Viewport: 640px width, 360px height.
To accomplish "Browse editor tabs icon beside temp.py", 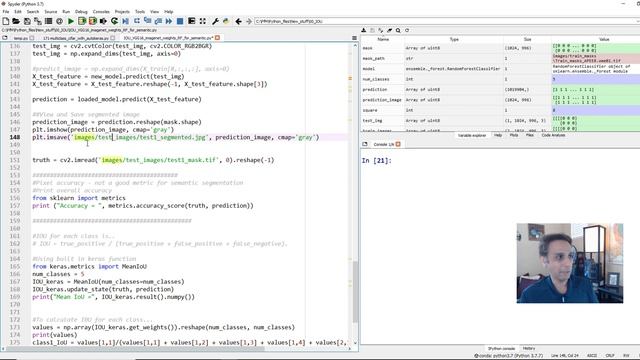I will 5,38.
